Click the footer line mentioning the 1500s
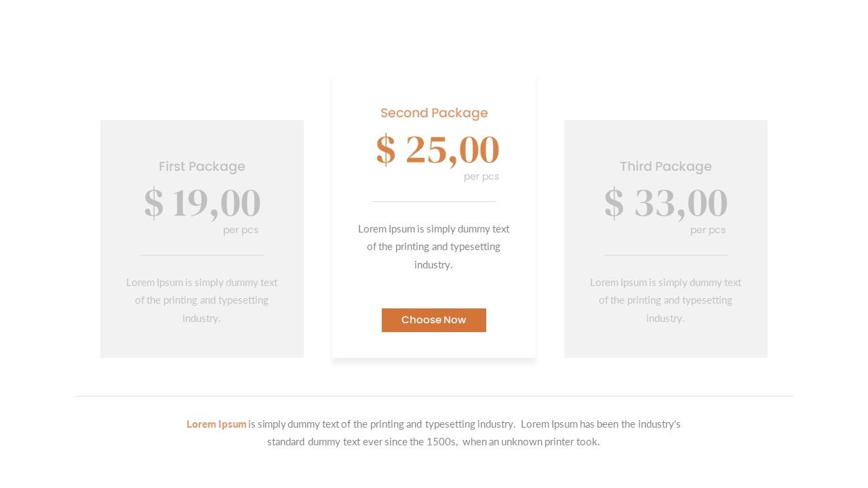The height and width of the screenshot is (488, 868). coord(433,442)
